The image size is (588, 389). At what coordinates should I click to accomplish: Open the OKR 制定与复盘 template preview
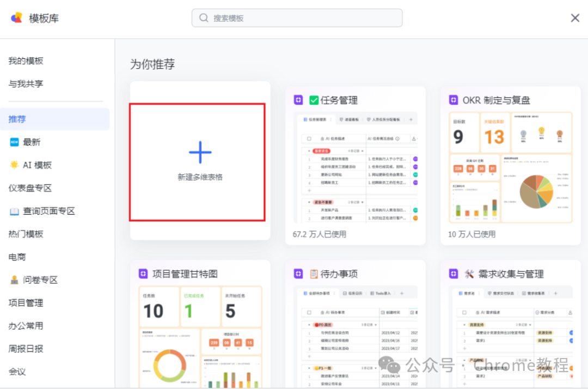(x=511, y=167)
